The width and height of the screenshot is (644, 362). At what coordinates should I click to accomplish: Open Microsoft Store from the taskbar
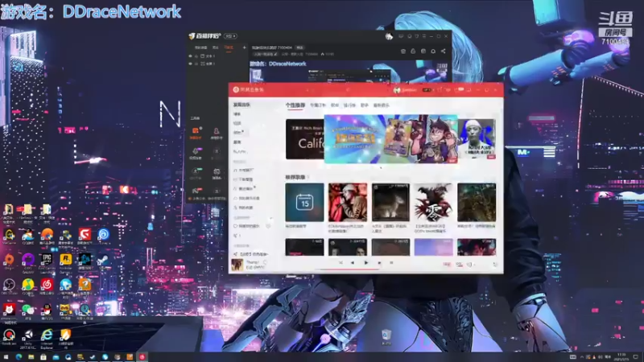[43, 357]
